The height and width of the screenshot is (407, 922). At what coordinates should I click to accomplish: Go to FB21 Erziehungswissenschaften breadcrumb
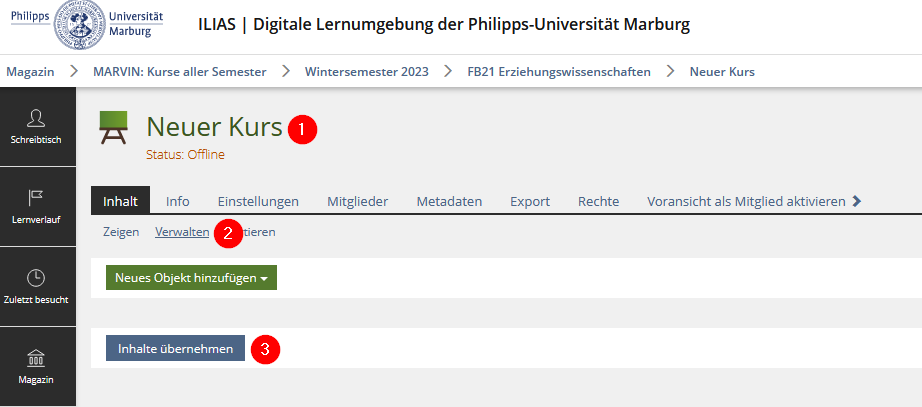pyautogui.click(x=558, y=72)
